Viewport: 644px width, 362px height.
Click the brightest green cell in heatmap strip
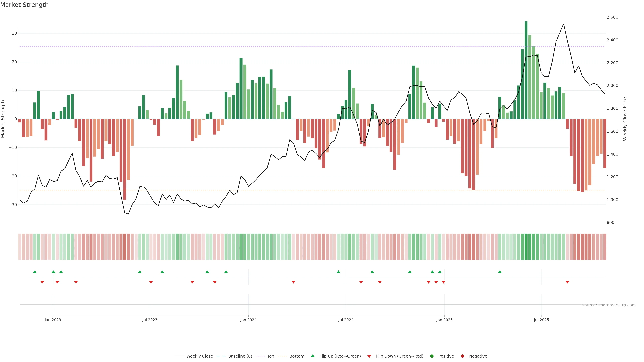[x=526, y=247]
